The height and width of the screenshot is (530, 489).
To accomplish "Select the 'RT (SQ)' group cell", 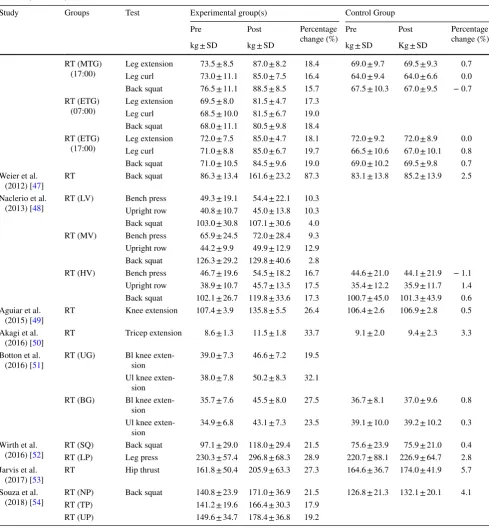I will [x=79, y=445].
